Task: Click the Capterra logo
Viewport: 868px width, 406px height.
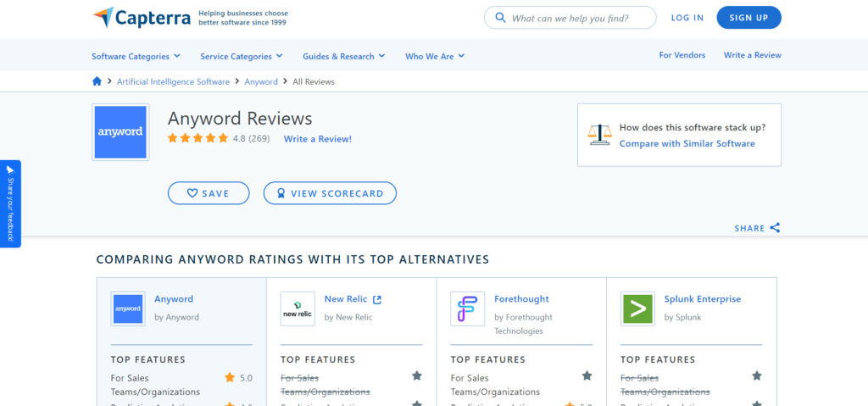Action: point(142,18)
